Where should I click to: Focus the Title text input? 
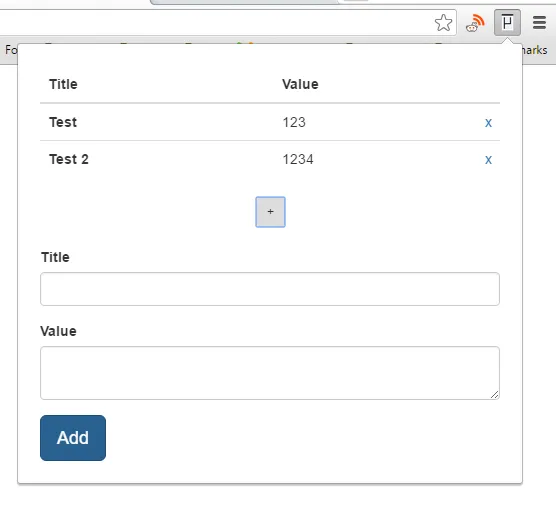(x=270, y=289)
